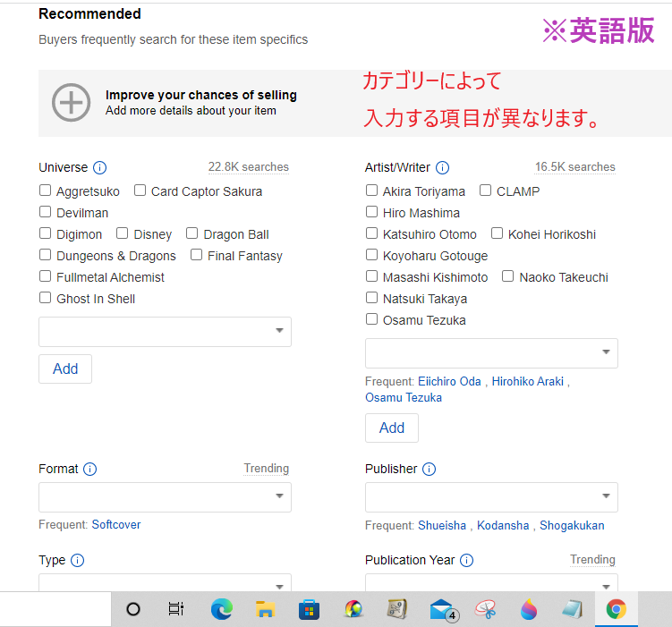The width and height of the screenshot is (672, 627).
Task: Tick the Hiro Mashima checkbox
Action: click(x=371, y=212)
